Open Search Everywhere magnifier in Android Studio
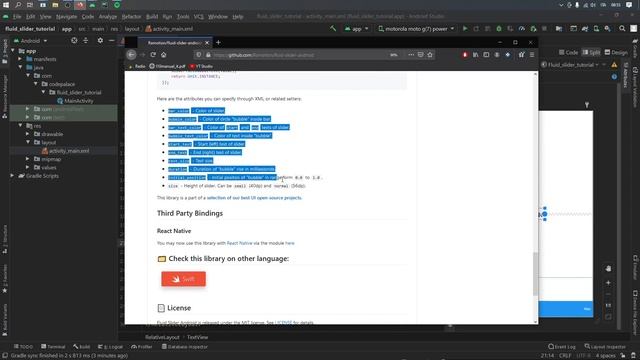The image size is (640, 360). 622,29
